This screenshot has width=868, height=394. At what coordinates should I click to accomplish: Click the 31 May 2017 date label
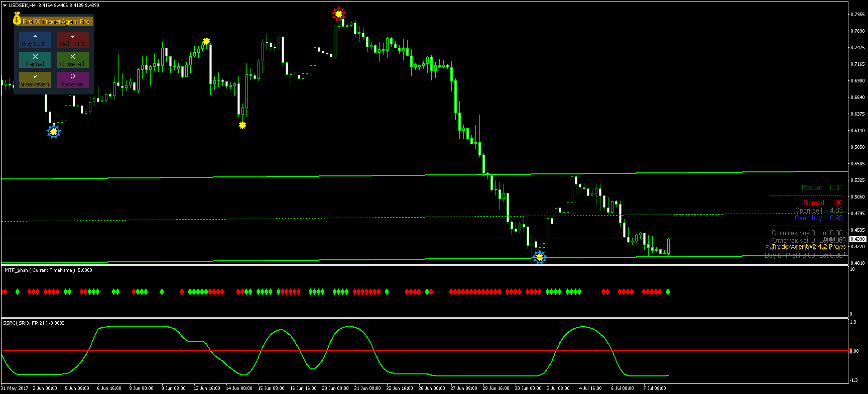[15, 388]
